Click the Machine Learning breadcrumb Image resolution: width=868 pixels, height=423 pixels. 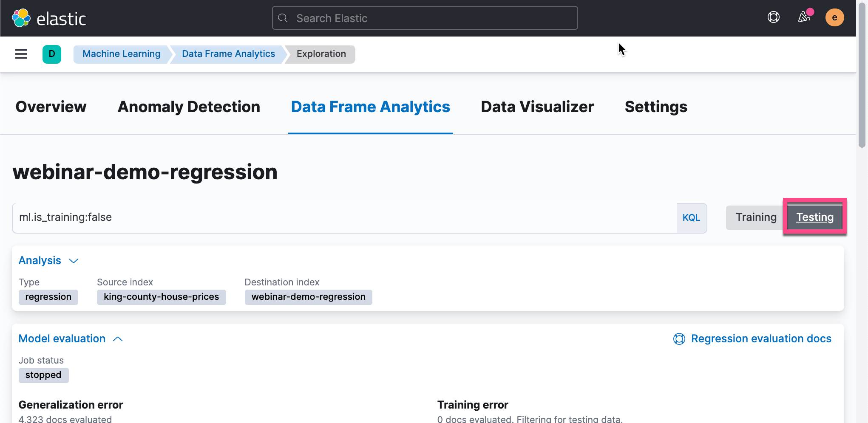(x=121, y=54)
